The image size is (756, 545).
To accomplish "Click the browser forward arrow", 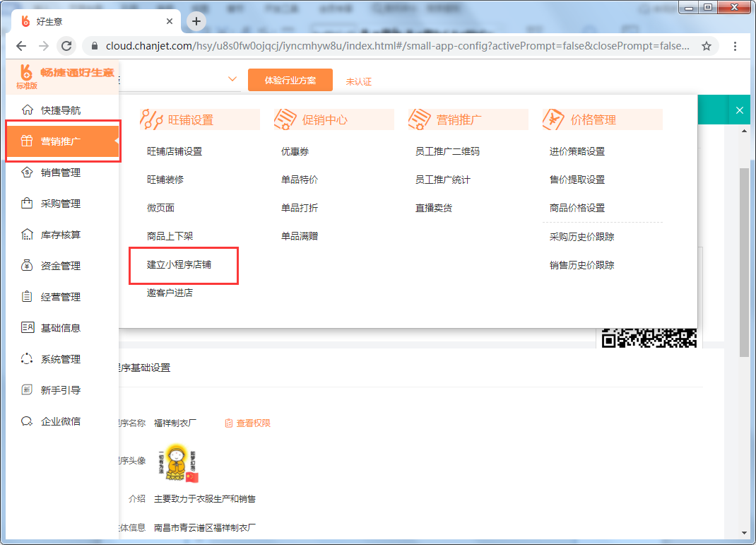I will [44, 46].
